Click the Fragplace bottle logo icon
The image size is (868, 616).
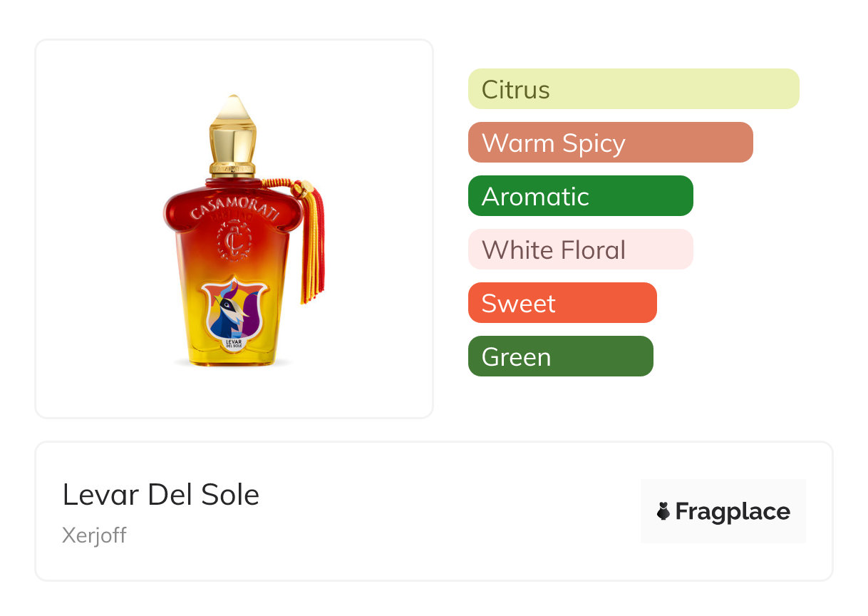click(663, 511)
